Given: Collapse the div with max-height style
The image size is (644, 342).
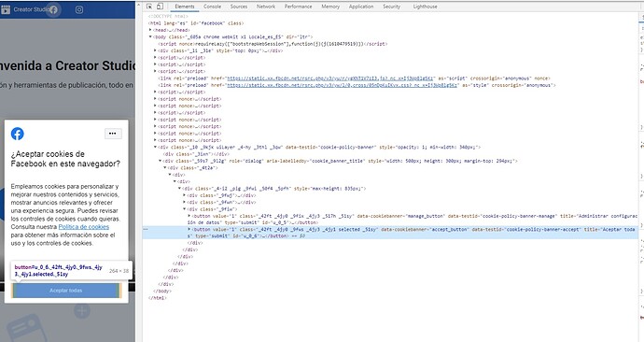Looking at the screenshot, I should (x=179, y=189).
